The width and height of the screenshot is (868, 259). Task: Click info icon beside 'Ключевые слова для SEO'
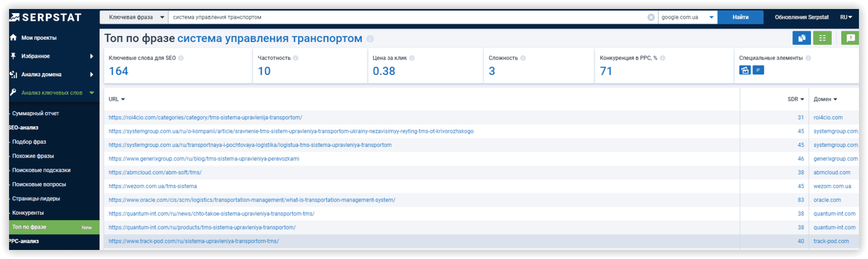[x=181, y=58]
